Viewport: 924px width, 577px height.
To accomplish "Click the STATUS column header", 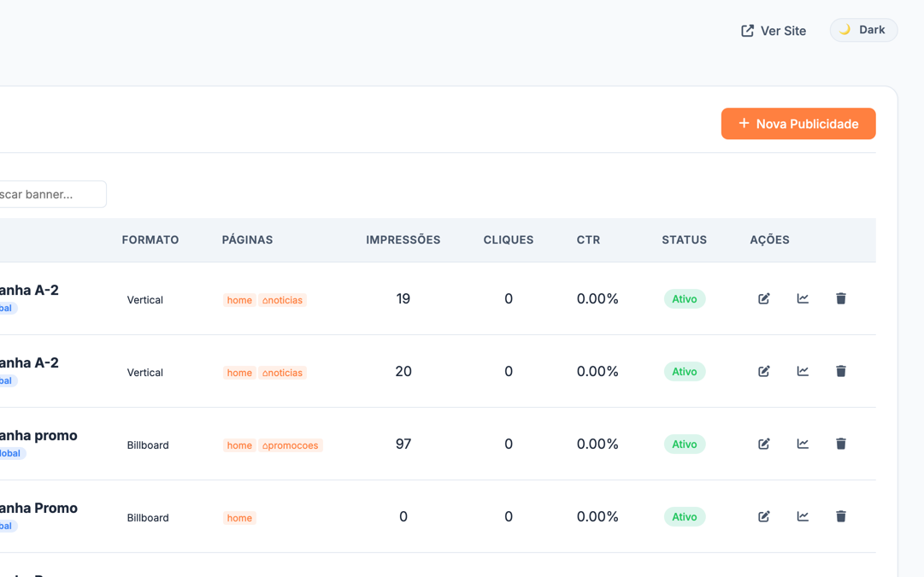I will pyautogui.click(x=684, y=240).
